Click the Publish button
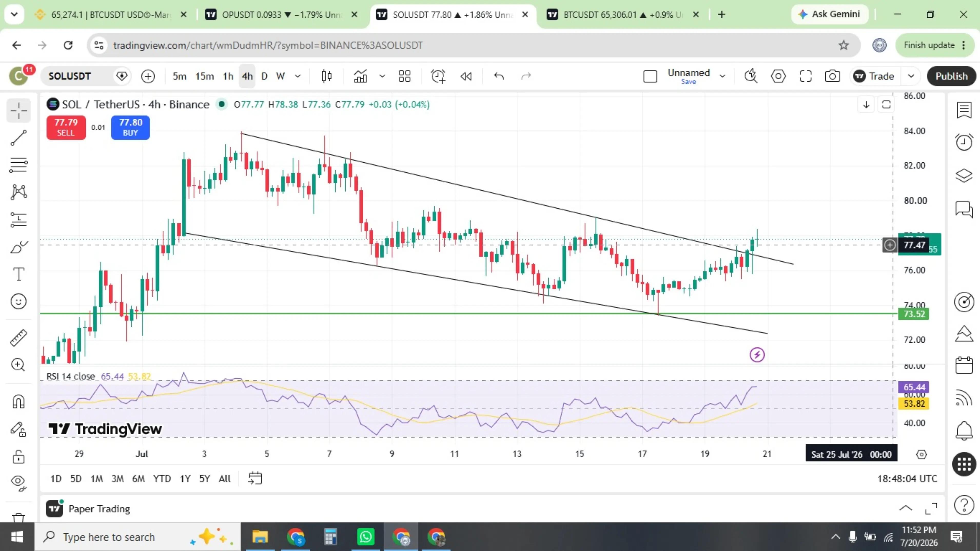 951,76
